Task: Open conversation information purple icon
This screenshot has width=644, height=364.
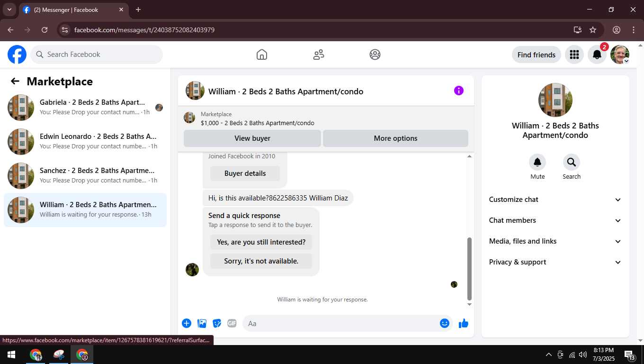Action: tap(459, 91)
